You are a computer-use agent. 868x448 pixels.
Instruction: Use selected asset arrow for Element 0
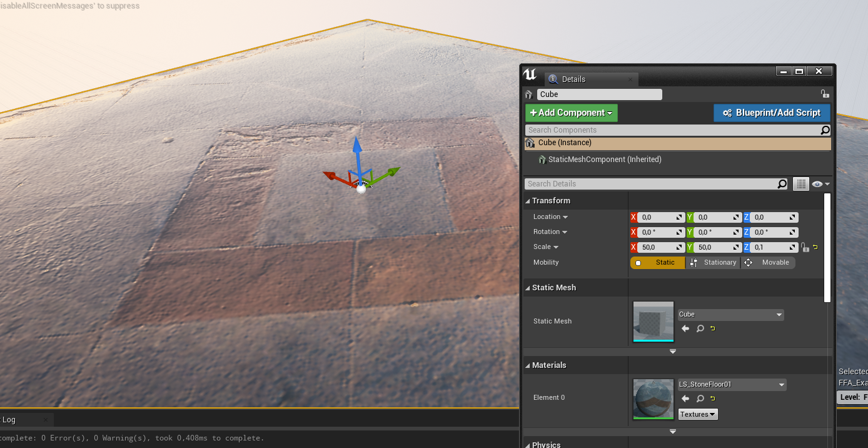[685, 399]
